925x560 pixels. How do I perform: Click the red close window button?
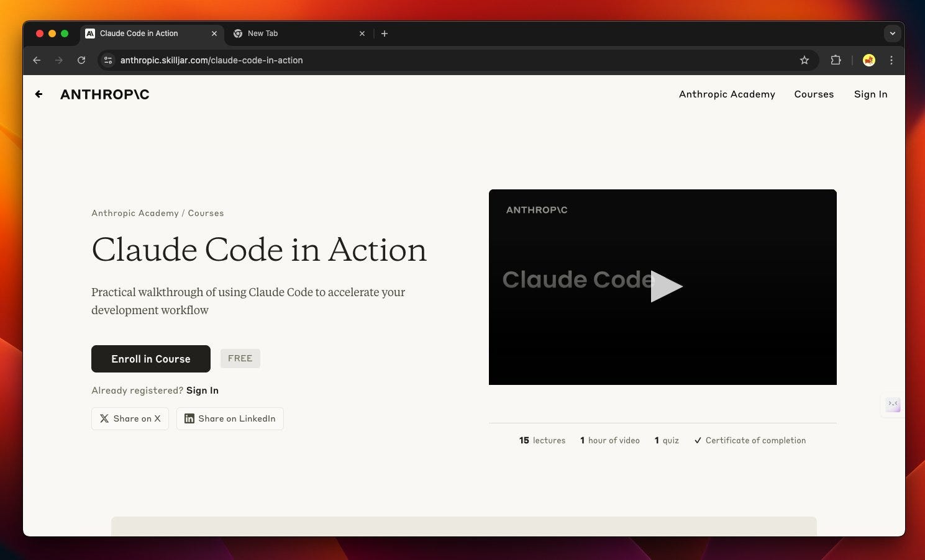[x=40, y=34]
